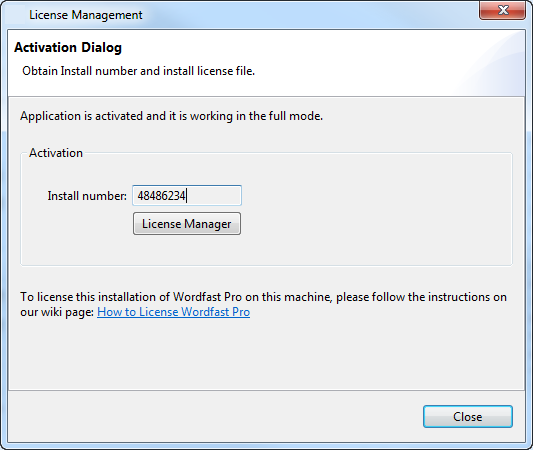Click the Activation group box label
Screen dimensions: 533x450
pyautogui.click(x=56, y=153)
